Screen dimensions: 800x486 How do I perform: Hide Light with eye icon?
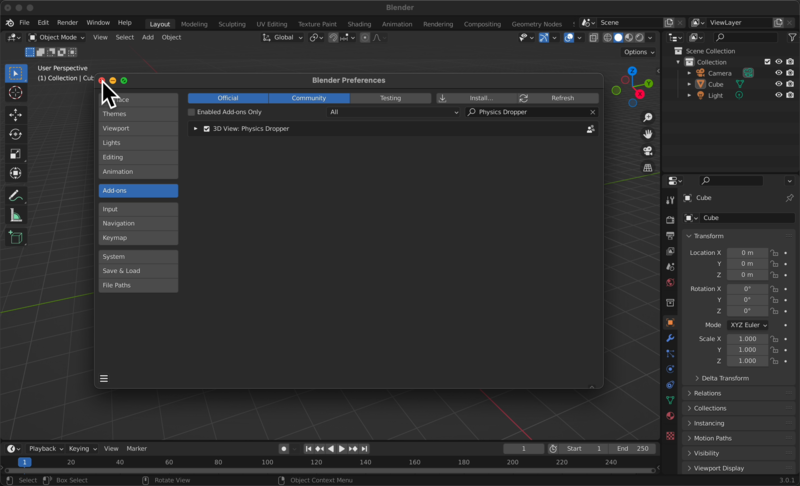click(779, 95)
